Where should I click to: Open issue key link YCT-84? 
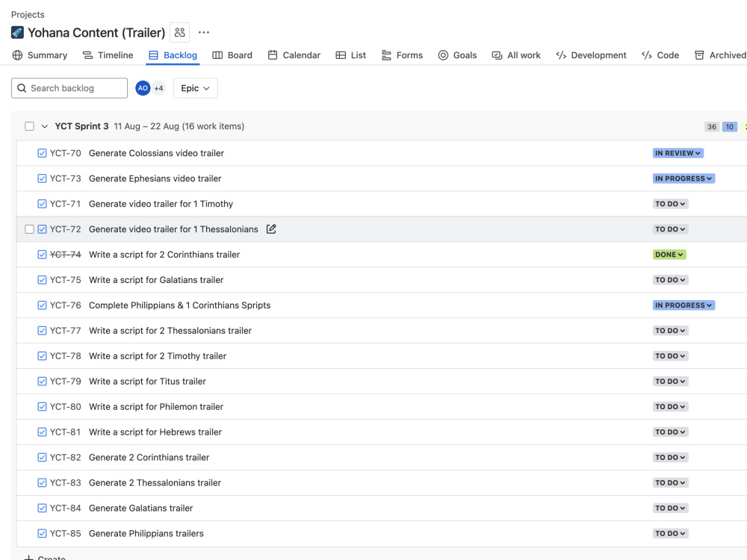[65, 508]
